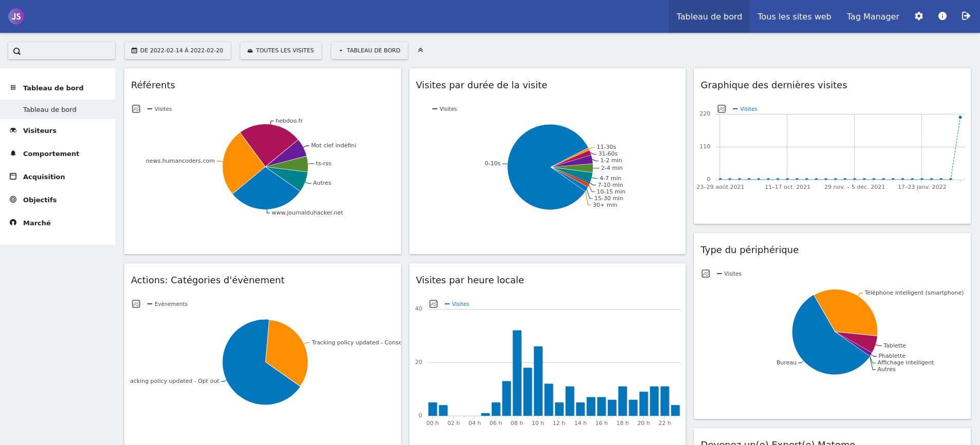Screen dimensions: 980x445
Task: Open the Toutes les visites segment selector
Action: pos(280,50)
